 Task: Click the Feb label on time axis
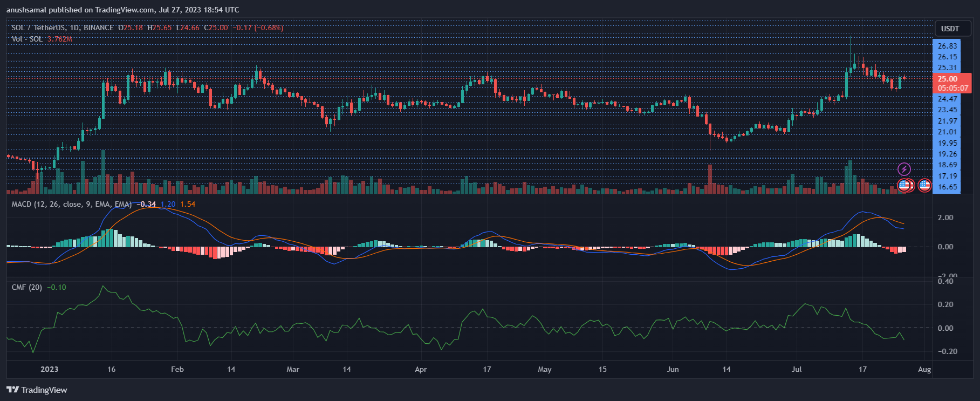pos(177,369)
